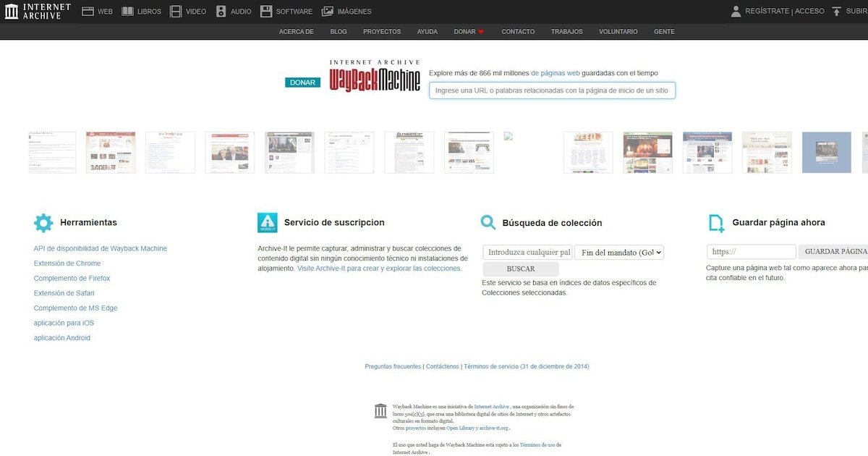The height and width of the screenshot is (456, 868).
Task: Open the Ayuda menu item
Action: click(427, 32)
